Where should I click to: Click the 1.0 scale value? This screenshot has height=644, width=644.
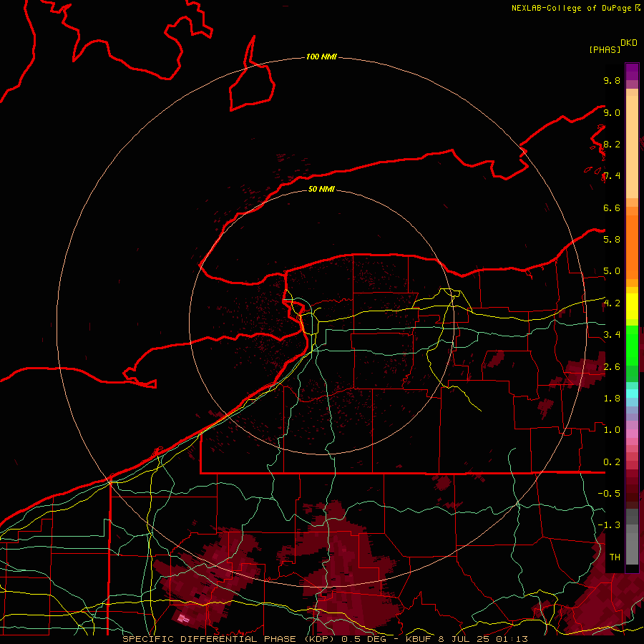tap(612, 430)
